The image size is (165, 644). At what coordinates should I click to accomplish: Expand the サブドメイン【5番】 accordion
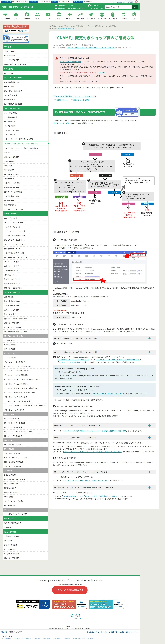(x=104, y=338)
